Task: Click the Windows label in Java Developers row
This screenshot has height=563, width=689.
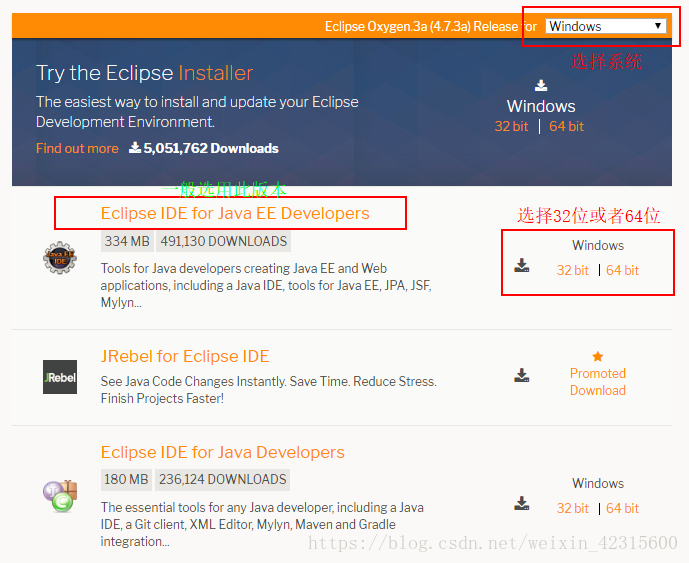Action: tap(598, 483)
